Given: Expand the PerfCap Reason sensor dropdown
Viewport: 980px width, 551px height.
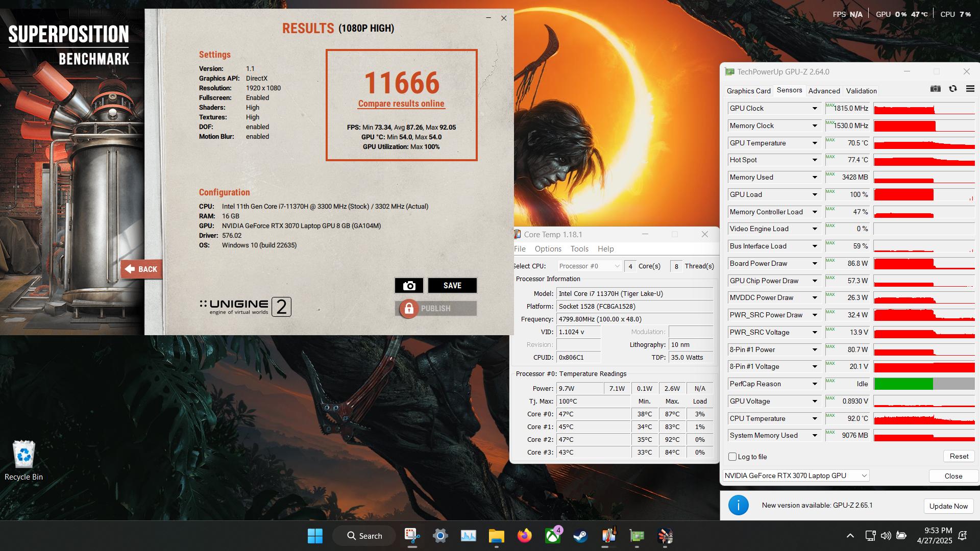Looking at the screenshot, I should coord(815,384).
